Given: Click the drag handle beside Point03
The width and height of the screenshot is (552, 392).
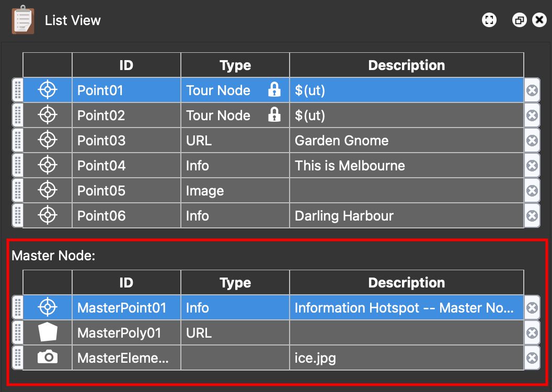Looking at the screenshot, I should [x=16, y=140].
